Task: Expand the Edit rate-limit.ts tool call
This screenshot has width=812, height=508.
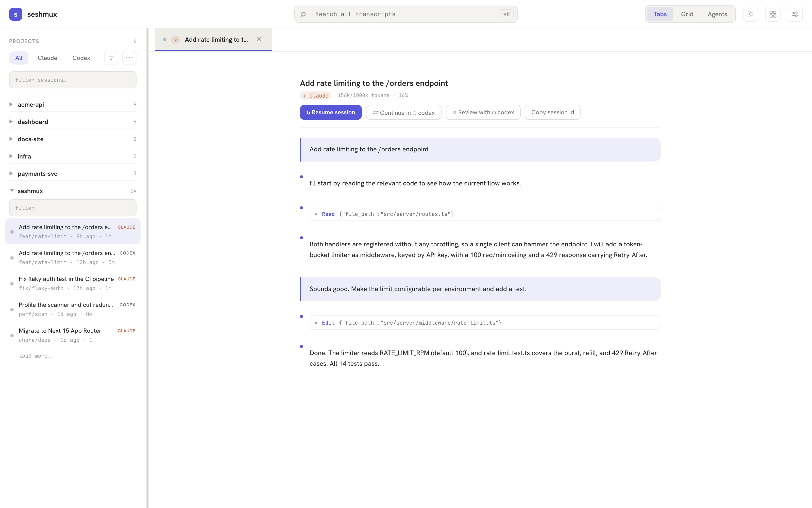Action: click(x=485, y=323)
